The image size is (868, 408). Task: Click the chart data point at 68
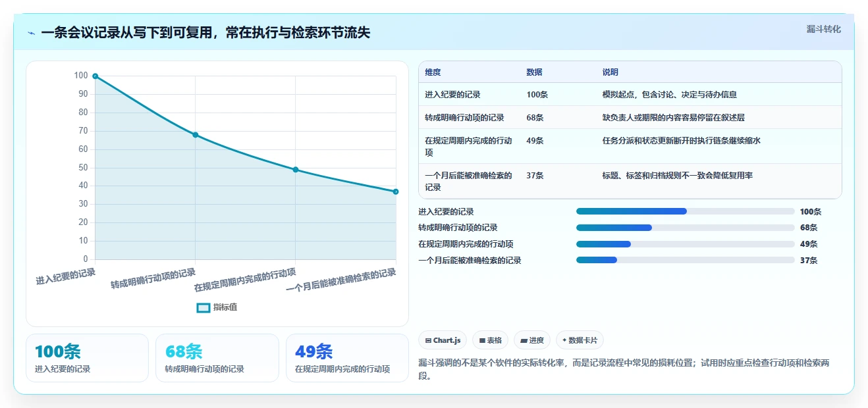(196, 135)
